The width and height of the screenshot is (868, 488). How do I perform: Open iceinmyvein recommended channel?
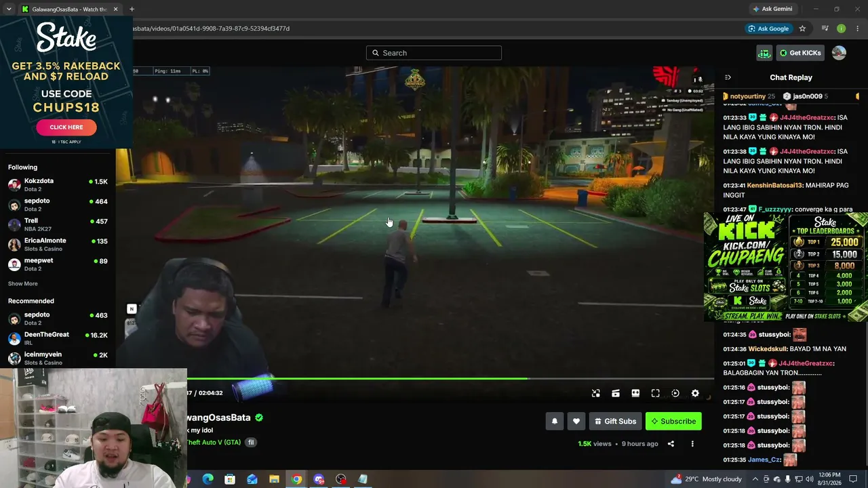pos(58,358)
